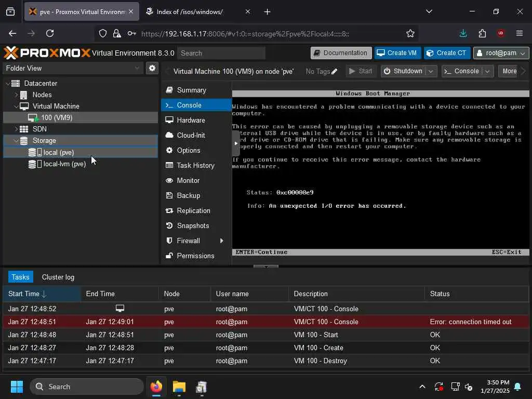532x399 pixels.
Task: Select the Tasks tab
Action: (21, 277)
